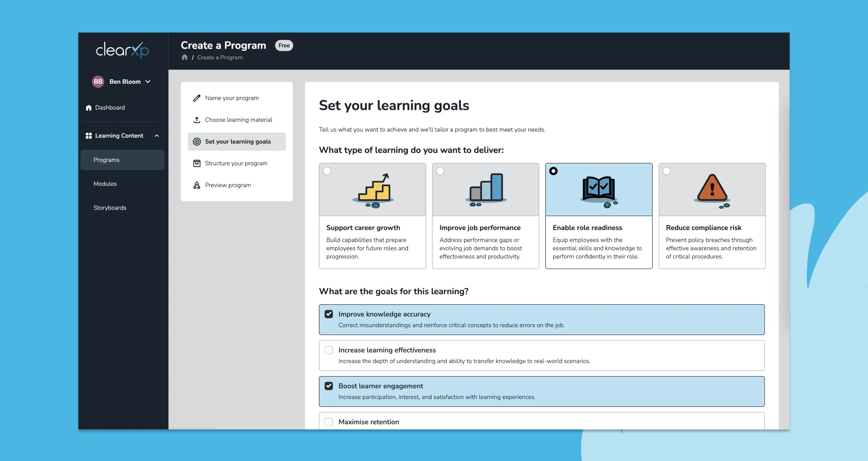This screenshot has height=461, width=868.
Task: Open the Modules menu item
Action: (105, 184)
